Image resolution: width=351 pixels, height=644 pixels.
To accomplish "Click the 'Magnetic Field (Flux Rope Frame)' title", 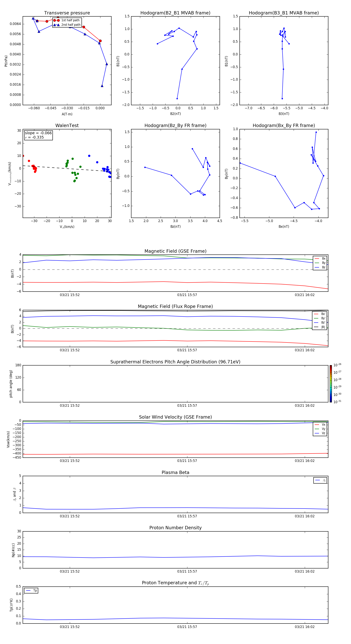I will pyautogui.click(x=175, y=307).
